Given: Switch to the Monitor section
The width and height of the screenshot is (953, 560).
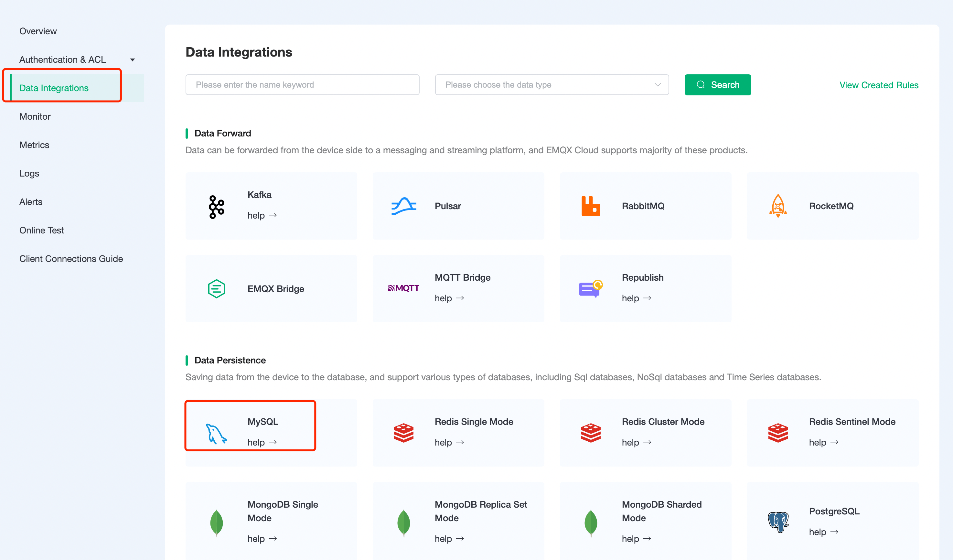Looking at the screenshot, I should 34,116.
